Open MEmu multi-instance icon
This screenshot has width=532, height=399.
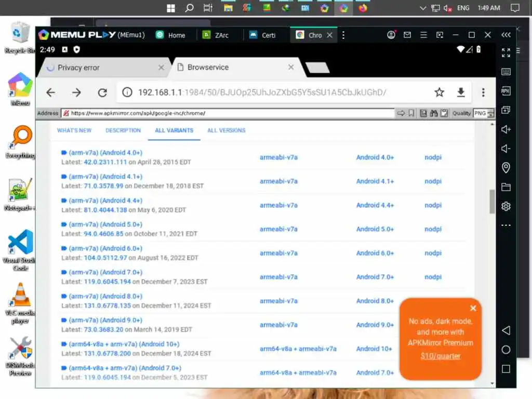click(x=506, y=110)
